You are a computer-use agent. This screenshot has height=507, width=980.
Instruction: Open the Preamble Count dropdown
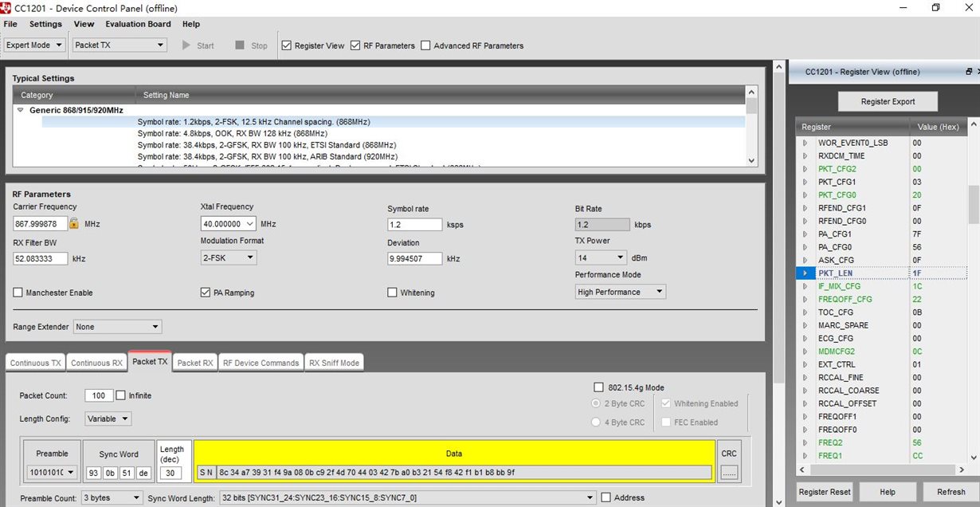111,497
